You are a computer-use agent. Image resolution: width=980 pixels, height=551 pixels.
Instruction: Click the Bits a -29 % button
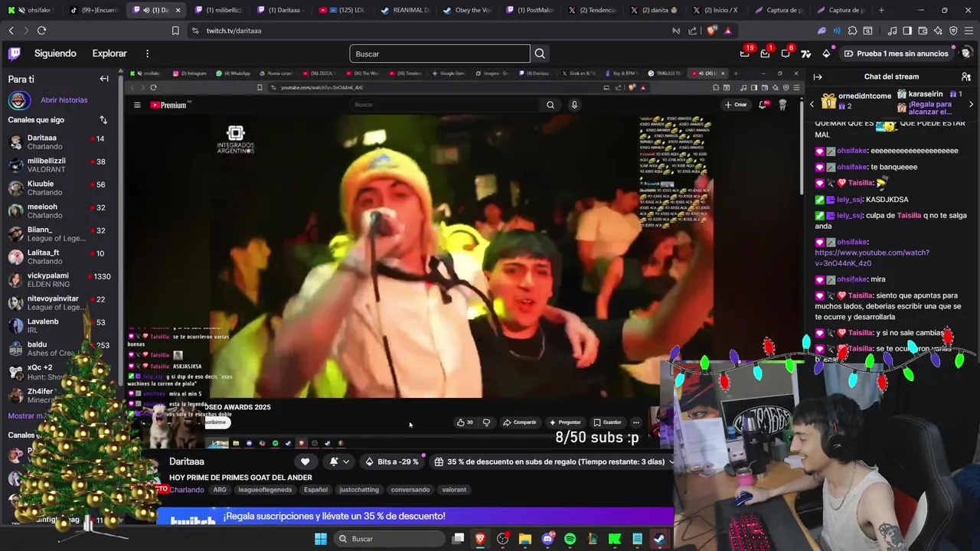tap(392, 461)
